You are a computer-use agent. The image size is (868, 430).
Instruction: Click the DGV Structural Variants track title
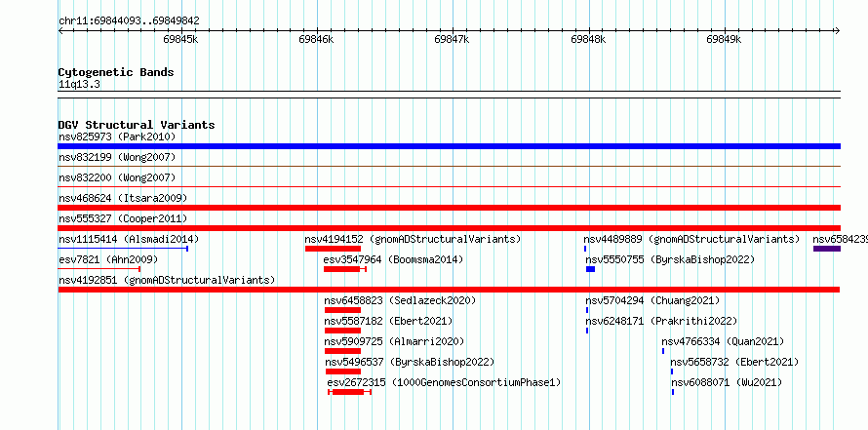click(137, 125)
